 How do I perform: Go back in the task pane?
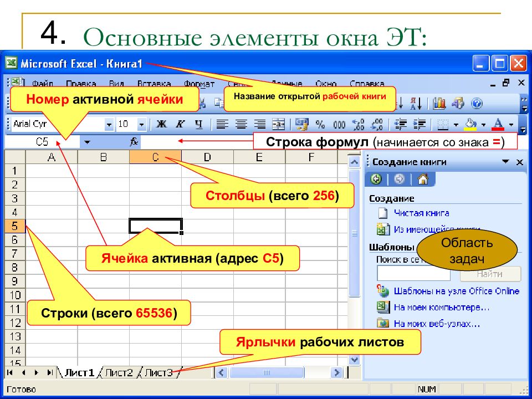pyautogui.click(x=376, y=179)
